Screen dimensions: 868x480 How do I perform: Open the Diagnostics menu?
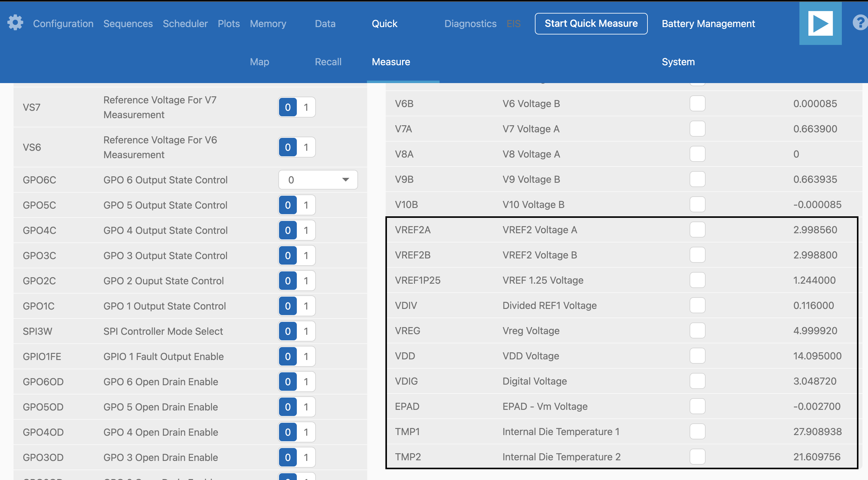click(x=470, y=23)
